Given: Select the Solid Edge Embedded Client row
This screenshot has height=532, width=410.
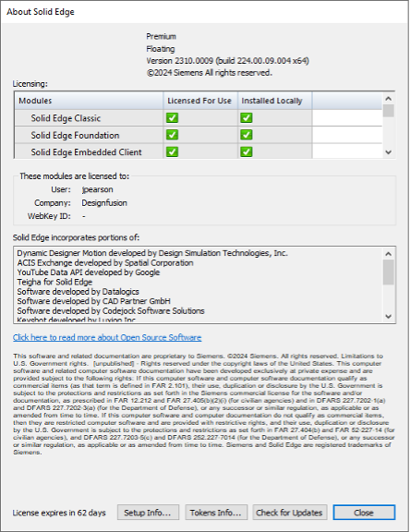Looking at the screenshot, I should click(x=199, y=151).
